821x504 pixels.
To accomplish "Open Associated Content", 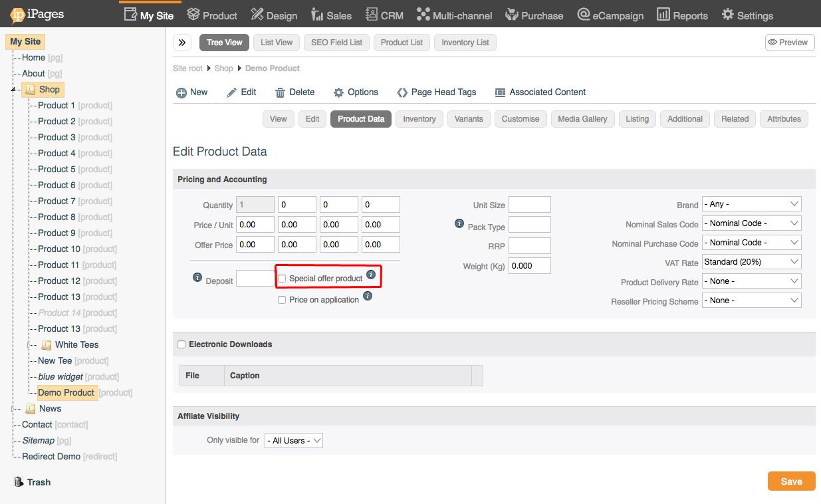I will point(540,92).
